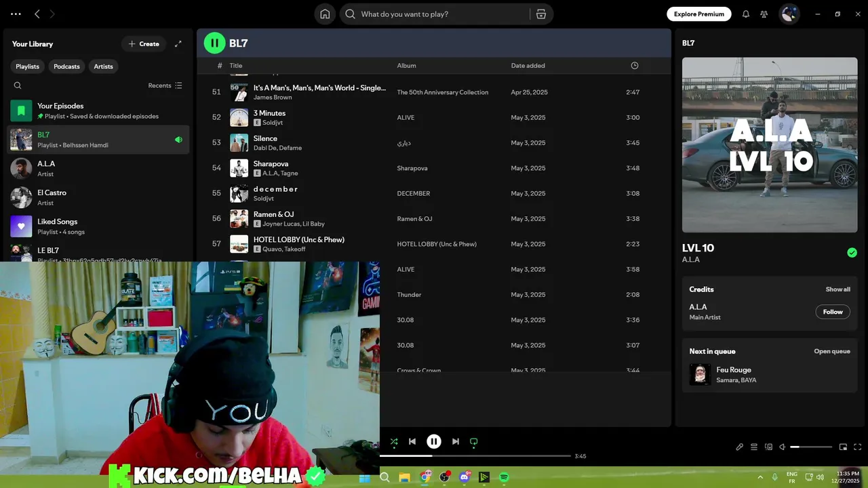Open the BL7 playlist in library
868x488 pixels.
(x=98, y=140)
